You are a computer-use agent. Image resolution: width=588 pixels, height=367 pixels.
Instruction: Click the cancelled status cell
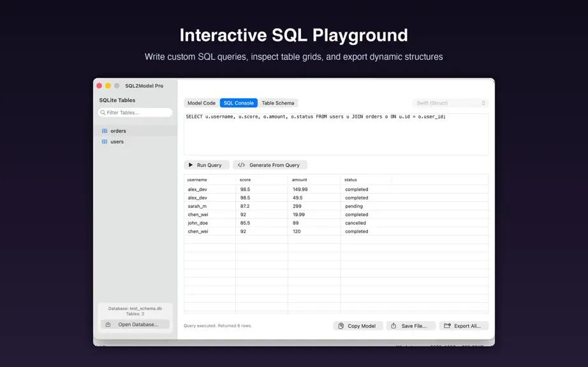click(366, 223)
